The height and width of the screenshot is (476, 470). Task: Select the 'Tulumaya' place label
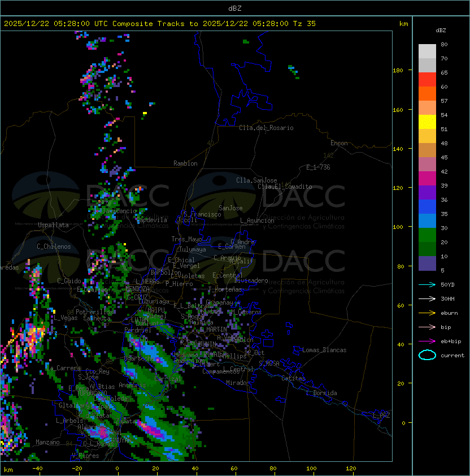tap(193, 249)
